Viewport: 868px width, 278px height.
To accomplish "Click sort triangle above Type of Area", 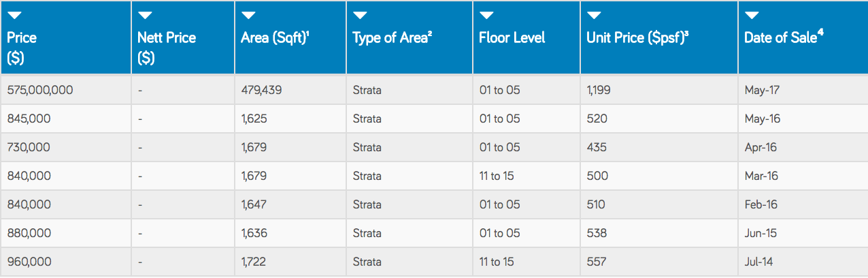I will [360, 16].
